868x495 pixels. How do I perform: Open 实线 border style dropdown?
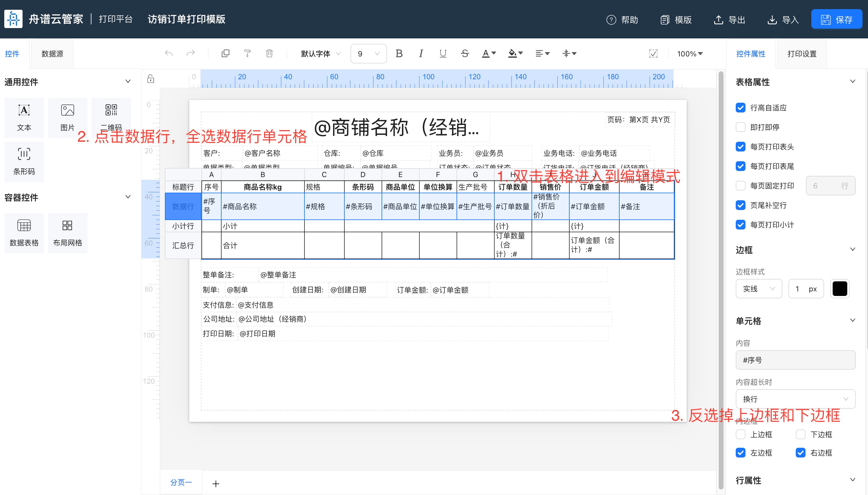(x=759, y=289)
